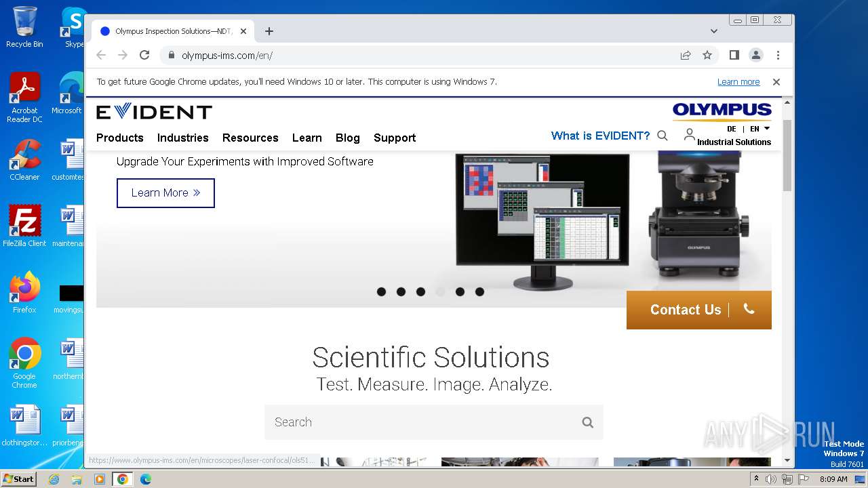Open File Explorer from the taskbar
Viewport: 868px width, 488px height.
[77, 479]
